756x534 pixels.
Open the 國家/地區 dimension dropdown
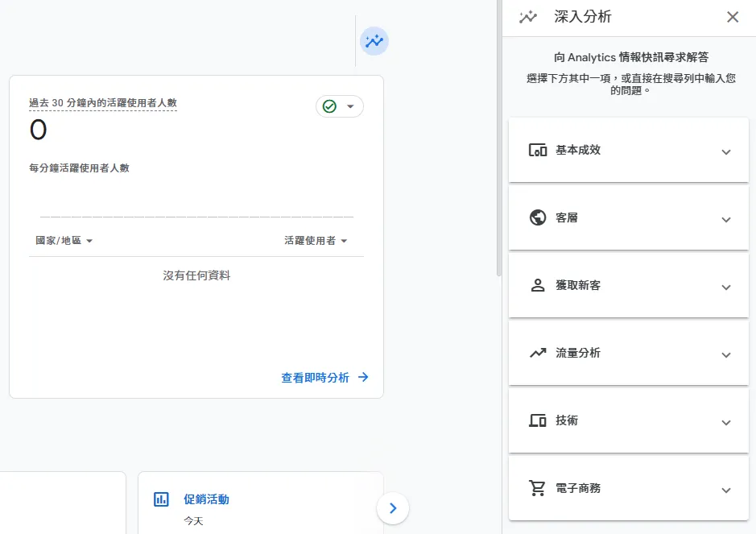[x=64, y=240]
